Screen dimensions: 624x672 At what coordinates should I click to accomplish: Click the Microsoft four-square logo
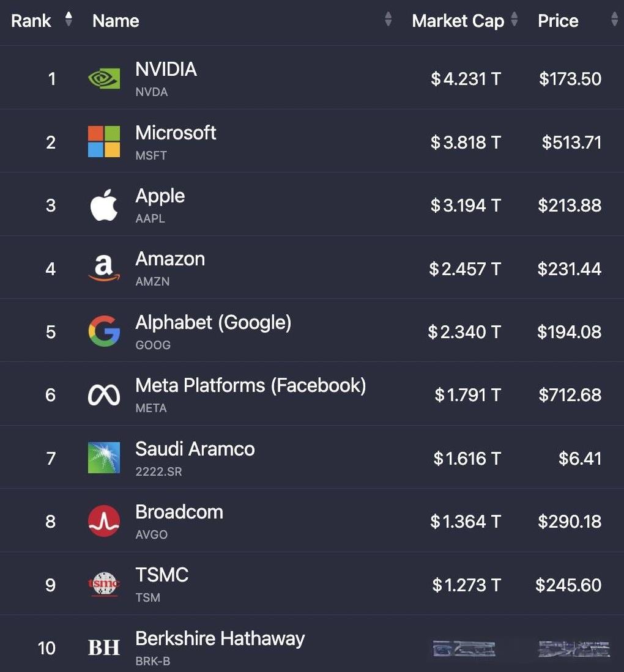pos(104,142)
